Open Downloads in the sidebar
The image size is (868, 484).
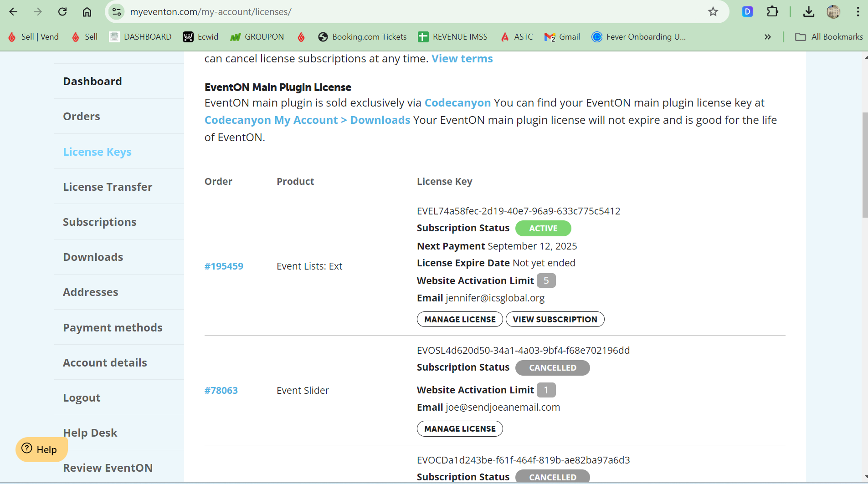click(x=93, y=257)
